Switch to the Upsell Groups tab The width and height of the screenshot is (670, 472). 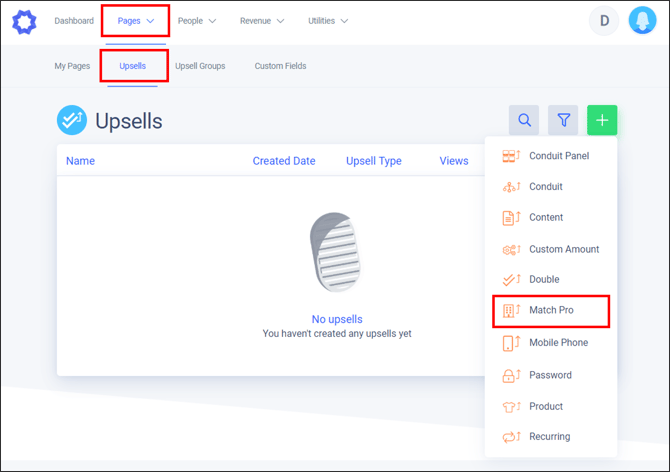click(x=200, y=66)
